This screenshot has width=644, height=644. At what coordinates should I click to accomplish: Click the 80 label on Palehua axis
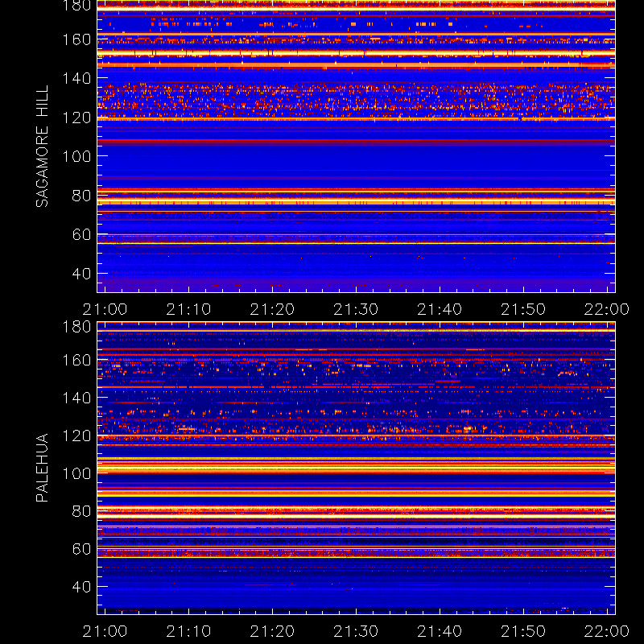click(81, 511)
